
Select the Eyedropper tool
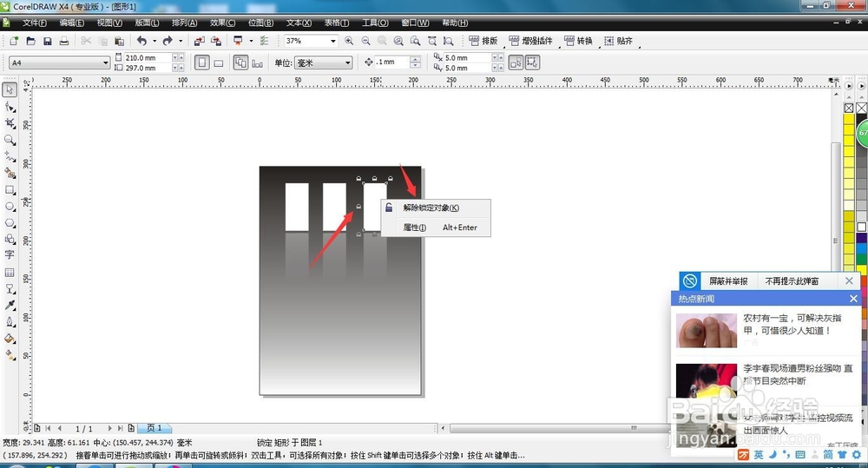(10, 305)
